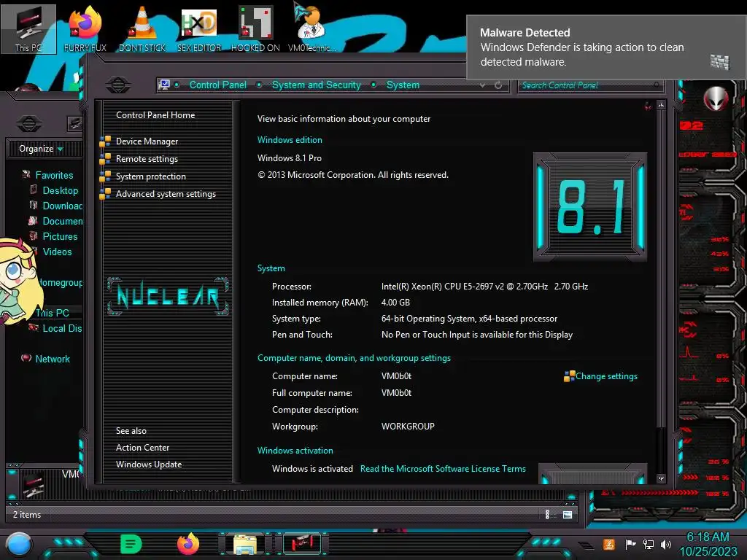747x560 pixels.
Task: Select Videos in the Explorer sidebar
Action: point(57,252)
